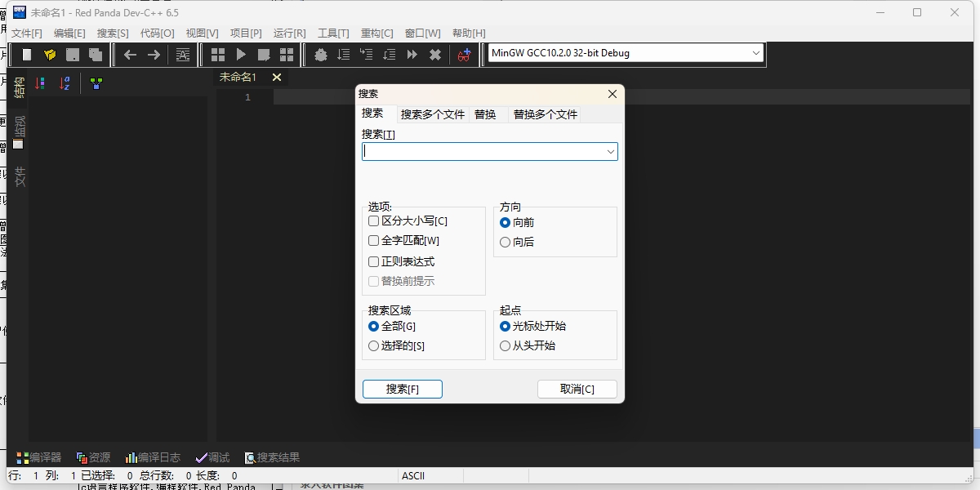Click the New file toolbar icon

coord(27,55)
